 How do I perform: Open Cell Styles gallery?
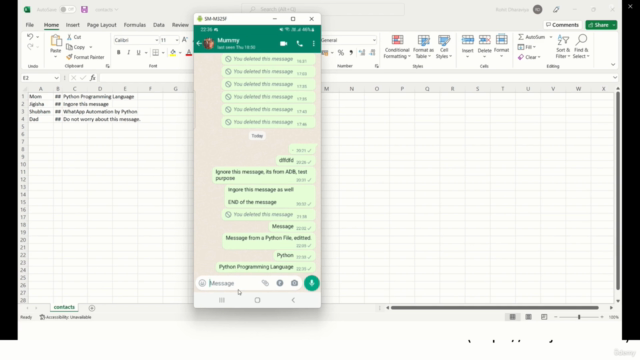(444, 47)
